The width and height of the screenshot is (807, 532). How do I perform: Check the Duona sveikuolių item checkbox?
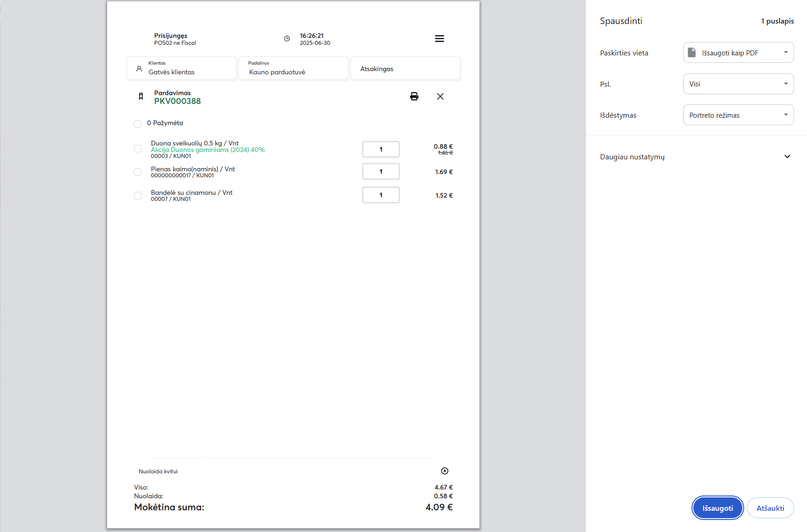(138, 149)
